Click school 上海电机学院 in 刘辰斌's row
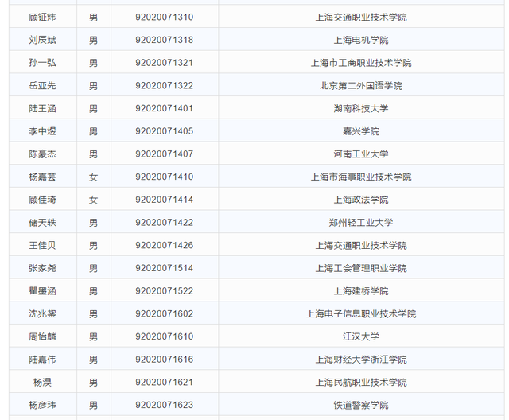The width and height of the screenshot is (509, 420). click(x=361, y=40)
